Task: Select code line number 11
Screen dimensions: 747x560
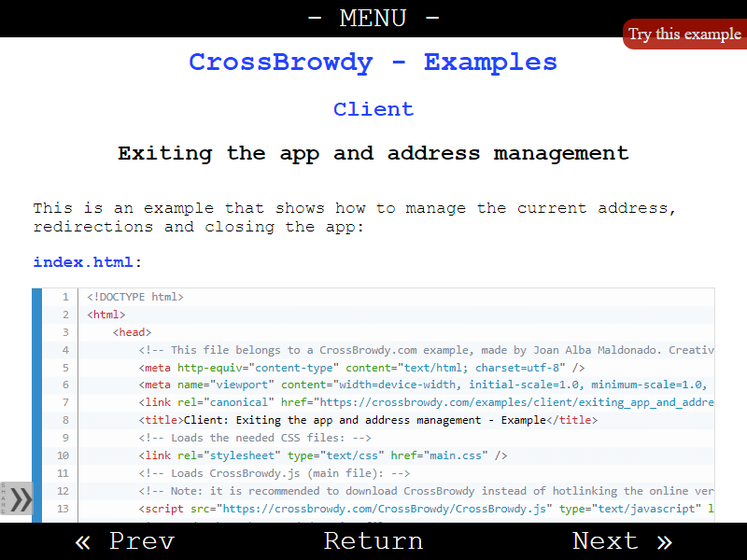Action: (x=63, y=473)
